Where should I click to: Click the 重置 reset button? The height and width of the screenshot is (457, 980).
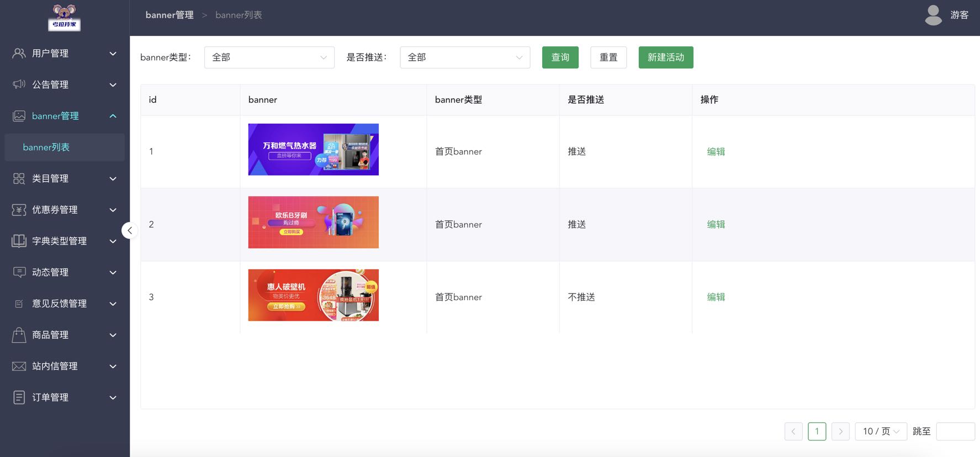click(x=608, y=57)
